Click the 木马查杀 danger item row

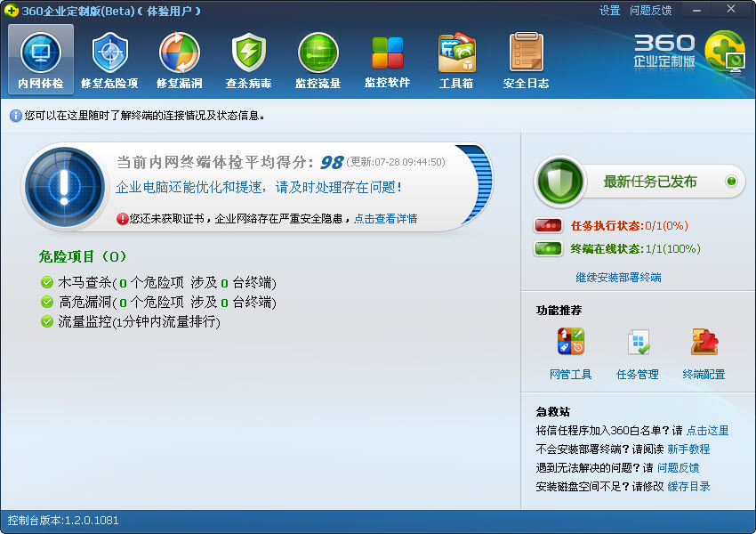coord(158,282)
